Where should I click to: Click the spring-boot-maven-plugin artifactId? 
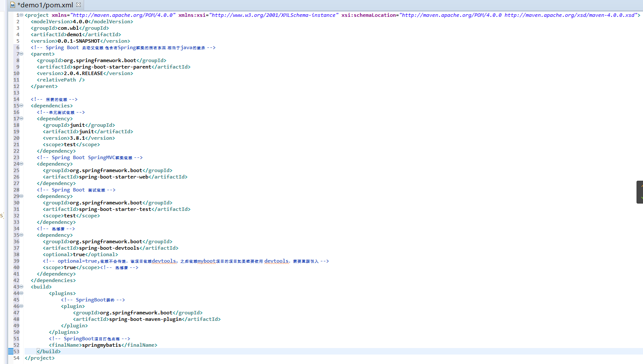coord(145,319)
